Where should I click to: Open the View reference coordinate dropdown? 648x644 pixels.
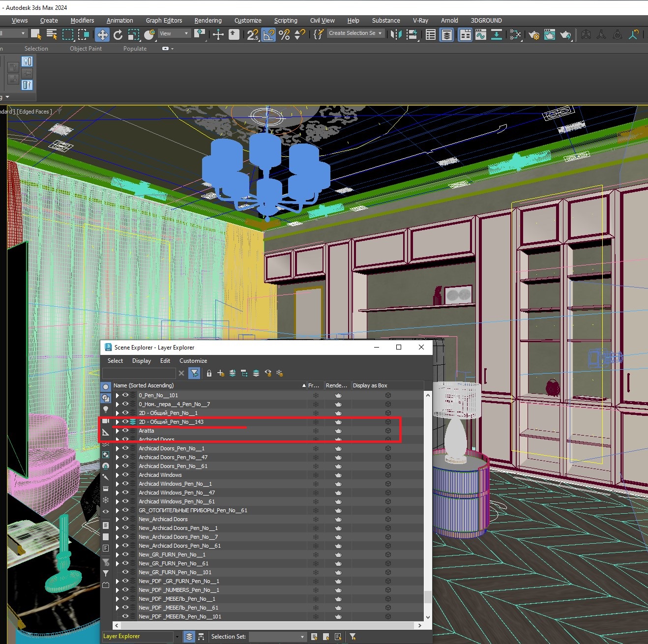(x=174, y=33)
